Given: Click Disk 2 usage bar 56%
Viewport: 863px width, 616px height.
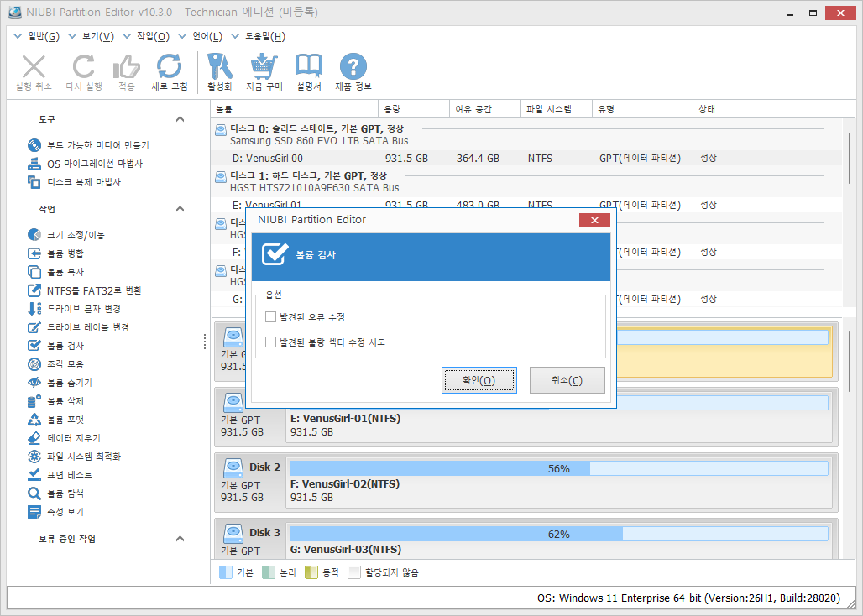Looking at the screenshot, I should (558, 468).
